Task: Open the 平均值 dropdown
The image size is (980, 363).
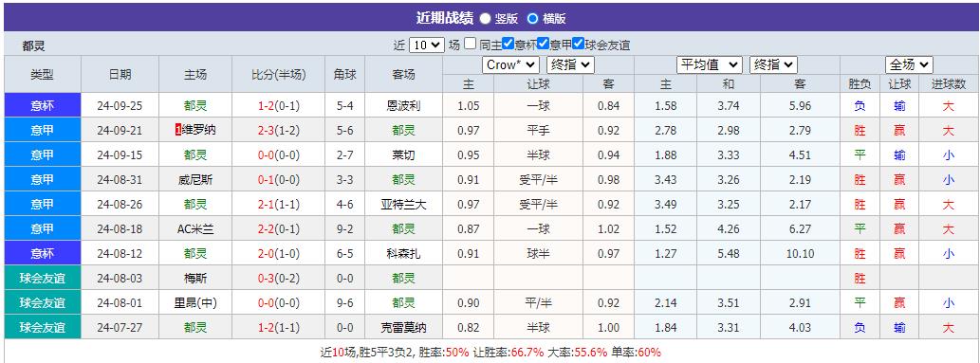Action: [x=710, y=65]
